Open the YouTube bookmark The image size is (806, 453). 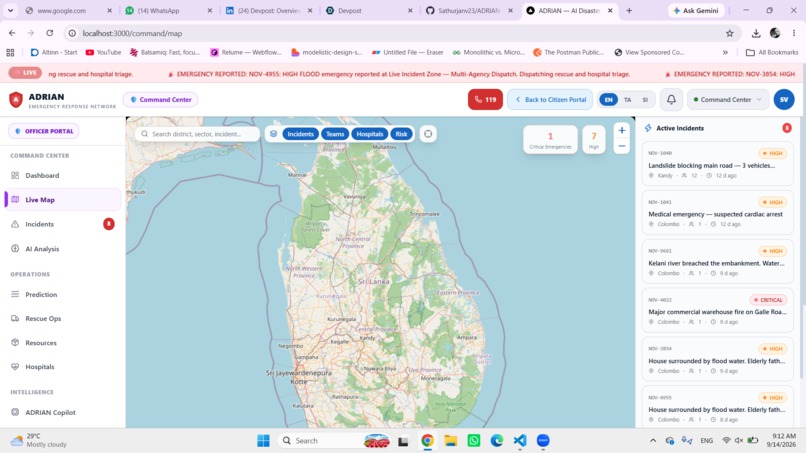[103, 52]
